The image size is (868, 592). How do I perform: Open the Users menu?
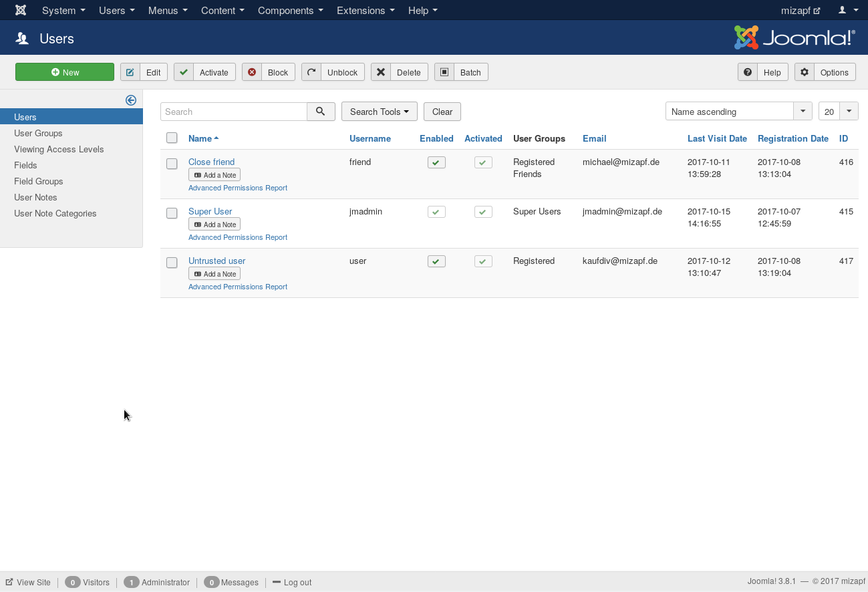tap(117, 10)
